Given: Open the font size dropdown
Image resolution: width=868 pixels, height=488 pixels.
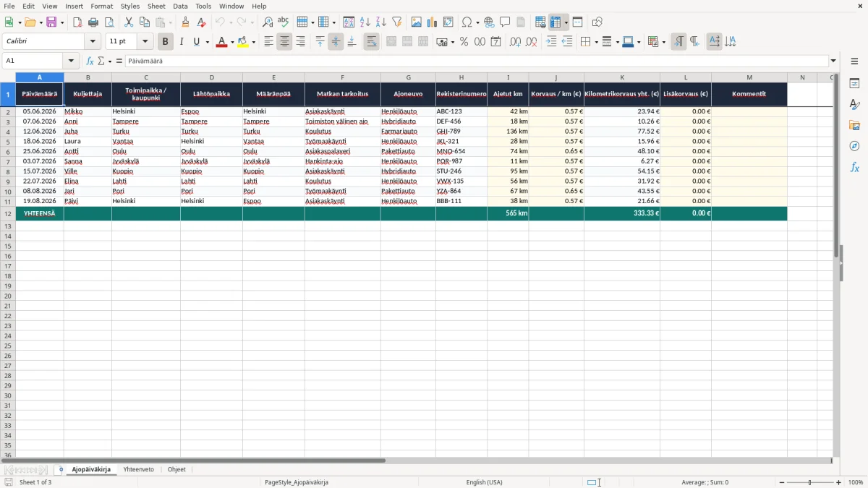Looking at the screenshot, I should point(145,42).
